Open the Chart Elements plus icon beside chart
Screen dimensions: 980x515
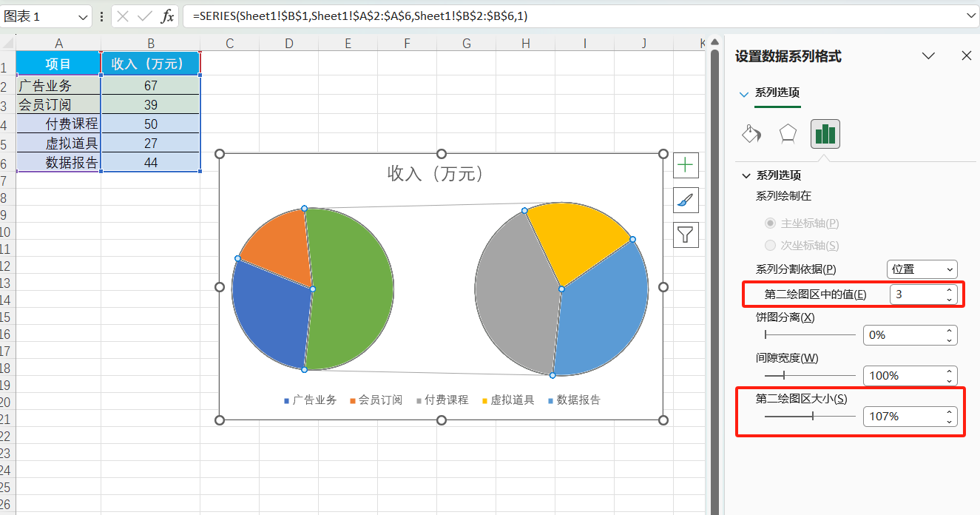(x=686, y=165)
